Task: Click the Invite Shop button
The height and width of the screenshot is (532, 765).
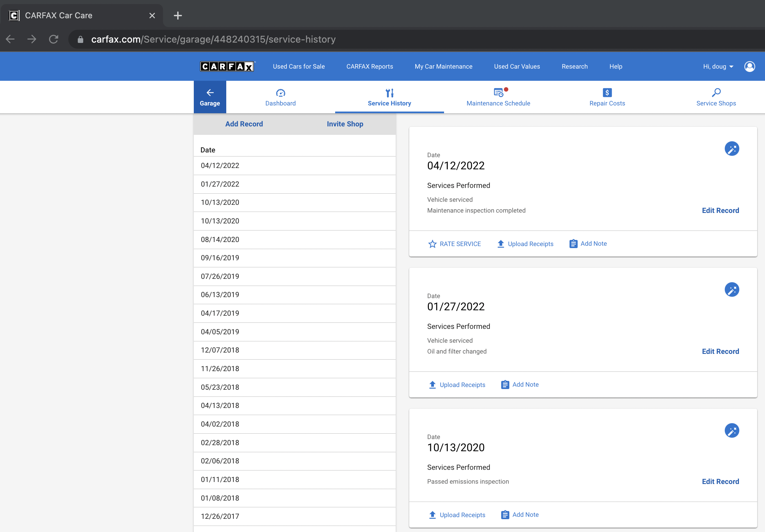Action: (345, 124)
